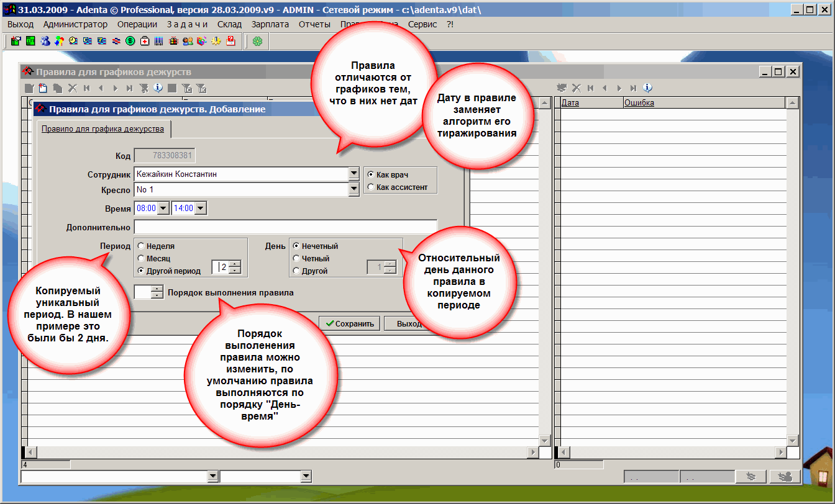
Task: Expand the Сотрудник dropdown list
Action: click(x=354, y=174)
